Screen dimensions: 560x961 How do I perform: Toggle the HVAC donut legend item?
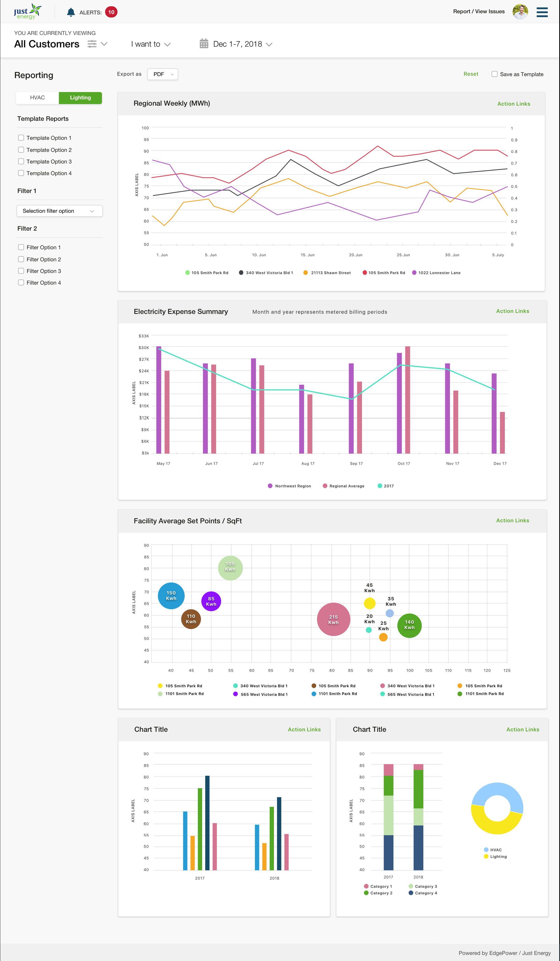(492, 850)
